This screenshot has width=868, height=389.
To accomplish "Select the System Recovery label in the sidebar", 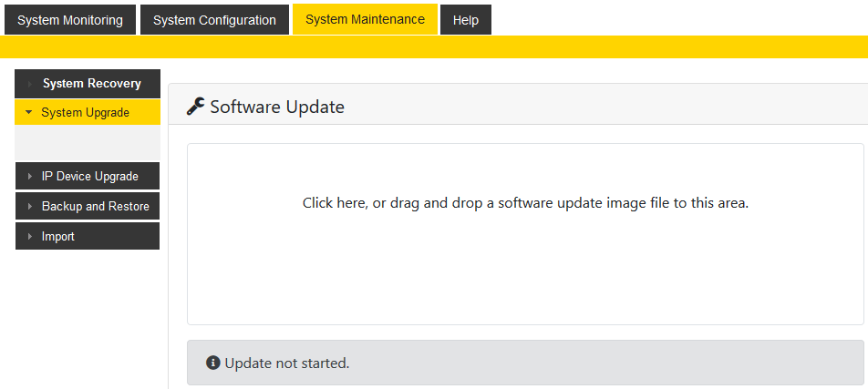I will pos(92,84).
